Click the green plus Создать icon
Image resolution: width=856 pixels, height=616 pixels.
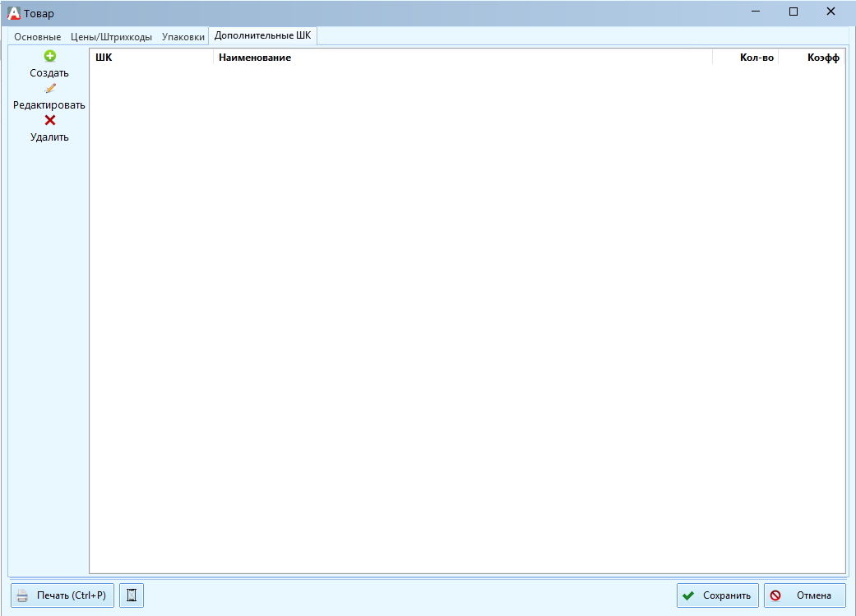(x=49, y=56)
